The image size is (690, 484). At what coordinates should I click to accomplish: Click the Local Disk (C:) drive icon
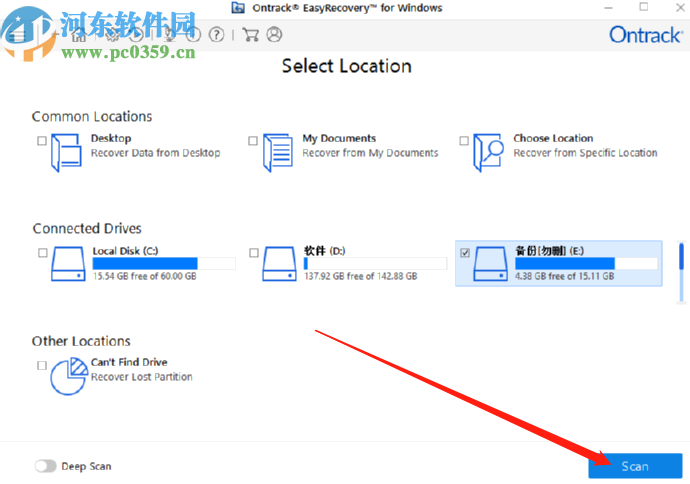[68, 264]
